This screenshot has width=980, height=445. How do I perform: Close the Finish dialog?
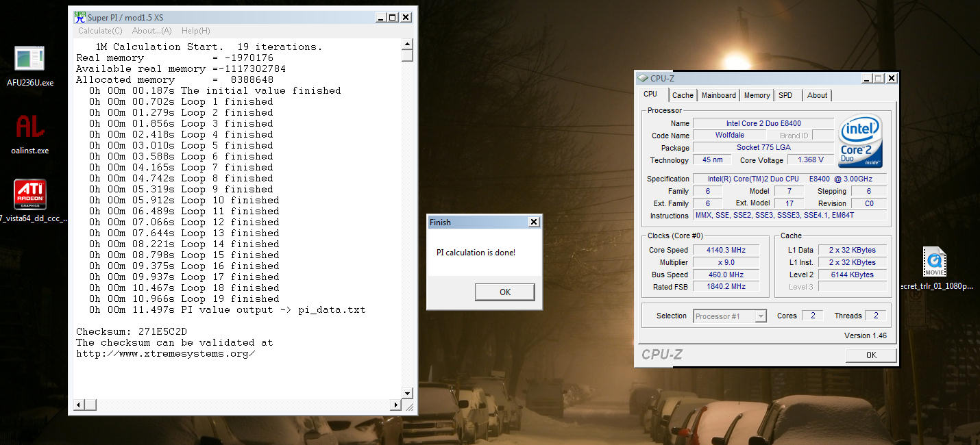pyautogui.click(x=534, y=222)
